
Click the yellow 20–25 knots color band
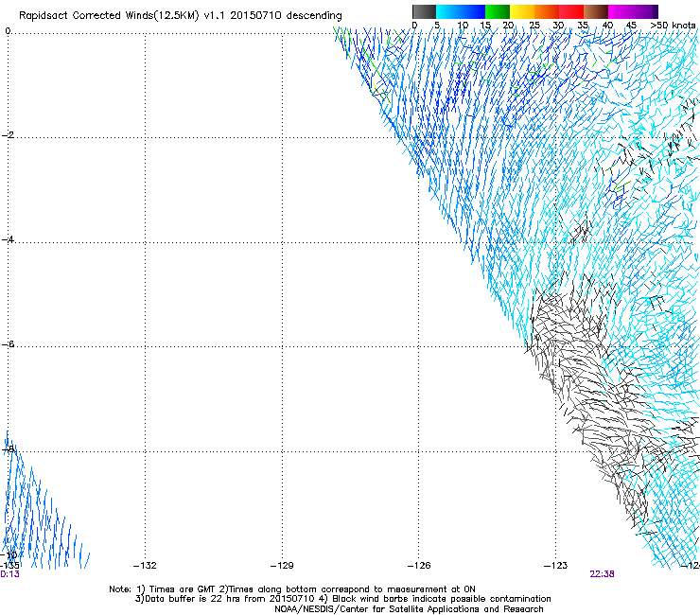(x=522, y=11)
